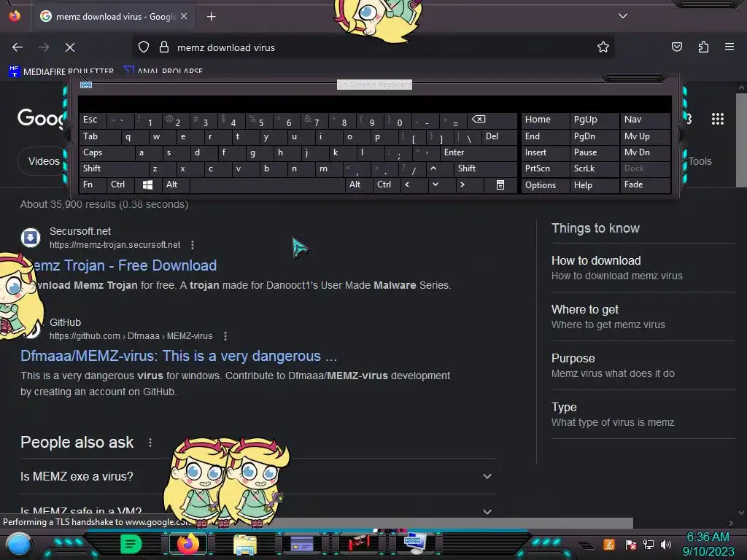Screen dimensions: 747x560
Task: Click the Firefox taskbar icon
Action: tap(187, 544)
